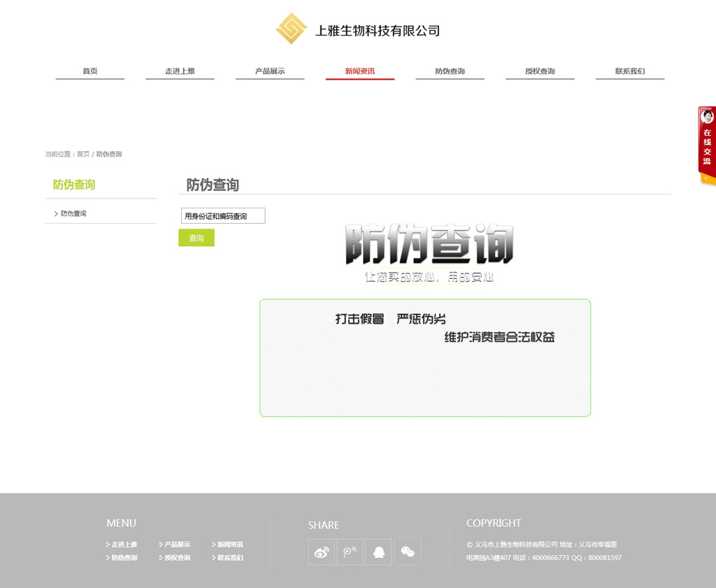Click the gold company logo icon
Viewport: 716px width, 588px height.
292,29
